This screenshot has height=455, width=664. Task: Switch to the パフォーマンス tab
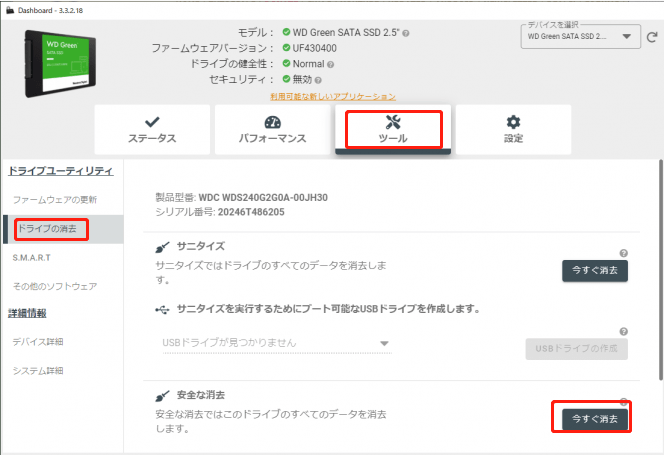coord(272,130)
